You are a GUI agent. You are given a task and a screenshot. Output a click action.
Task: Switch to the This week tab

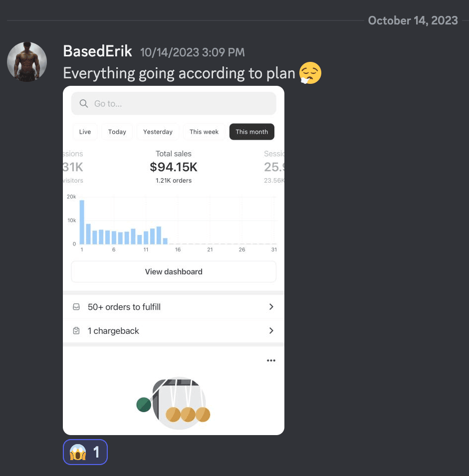click(204, 132)
